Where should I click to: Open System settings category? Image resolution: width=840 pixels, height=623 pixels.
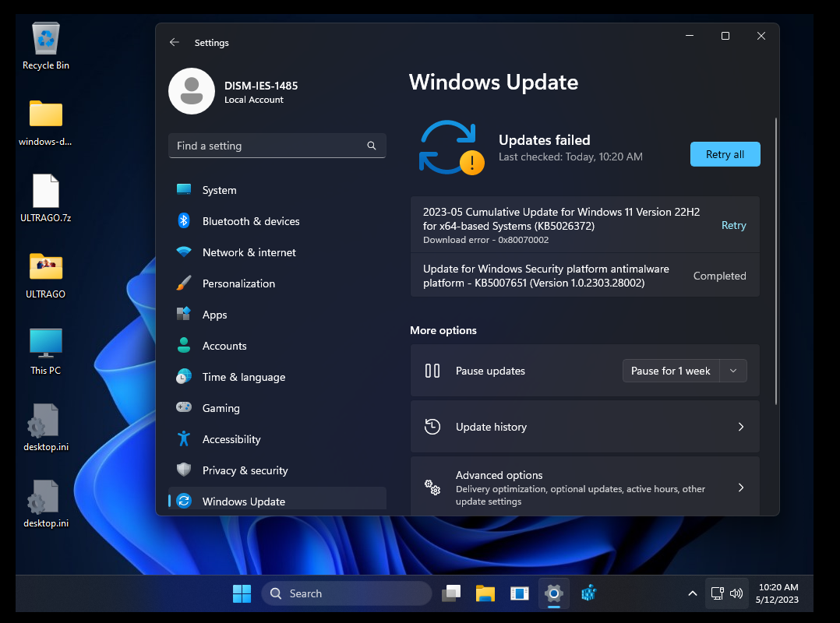277,190
